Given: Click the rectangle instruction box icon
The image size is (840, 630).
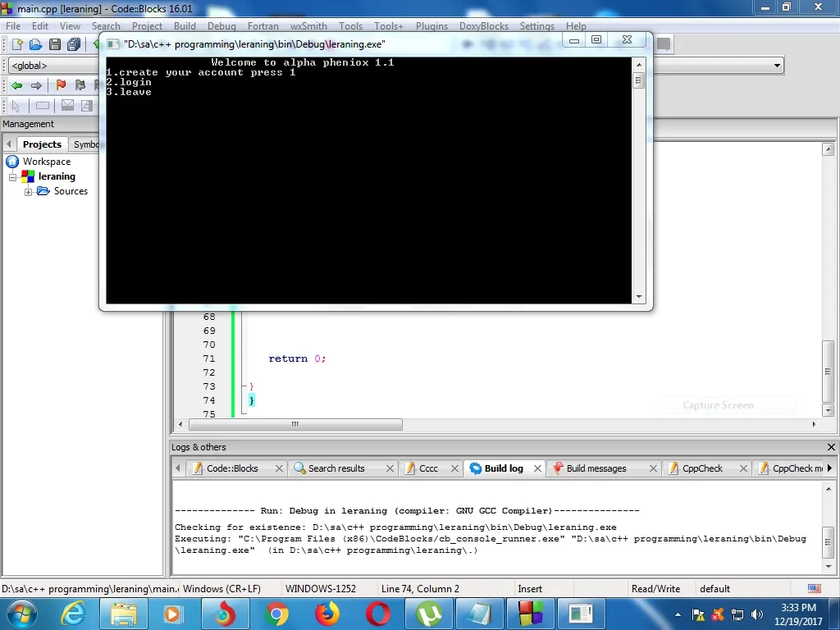Looking at the screenshot, I should (43, 106).
